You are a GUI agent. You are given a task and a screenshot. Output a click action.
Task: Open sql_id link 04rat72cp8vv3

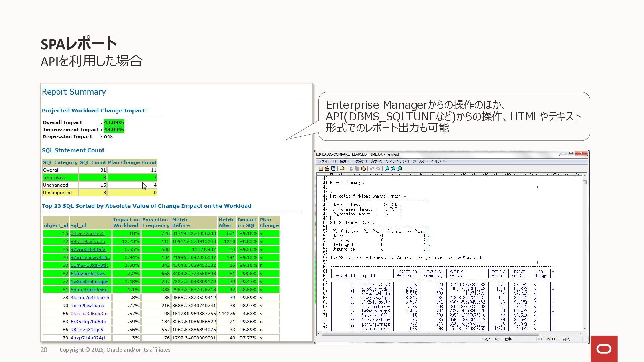click(88, 233)
